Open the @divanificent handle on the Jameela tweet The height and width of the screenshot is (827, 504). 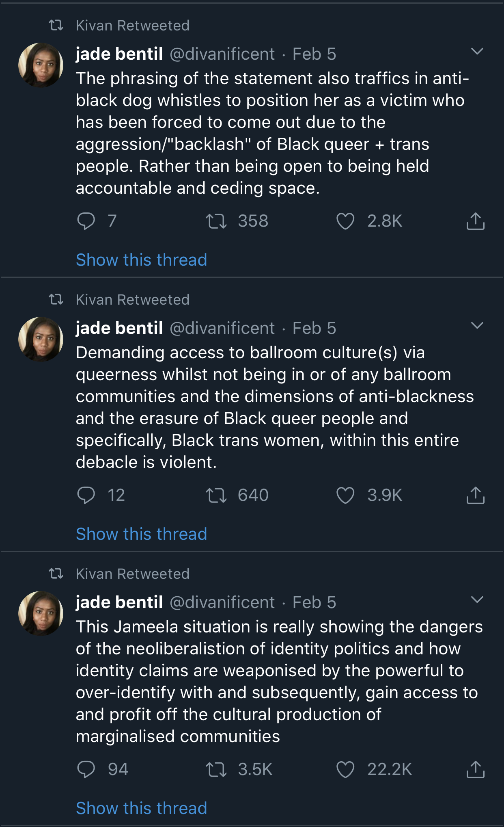tap(222, 602)
